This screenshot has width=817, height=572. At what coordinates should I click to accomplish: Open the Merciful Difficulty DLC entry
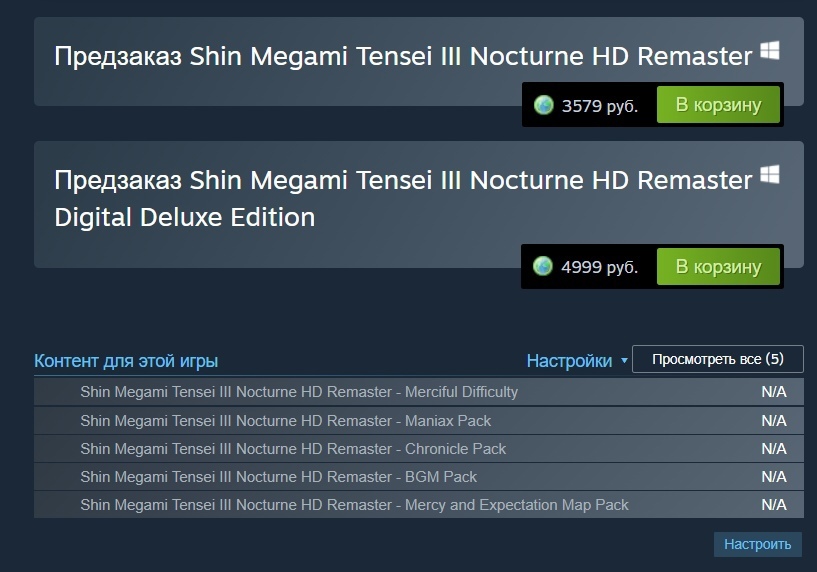[299, 392]
